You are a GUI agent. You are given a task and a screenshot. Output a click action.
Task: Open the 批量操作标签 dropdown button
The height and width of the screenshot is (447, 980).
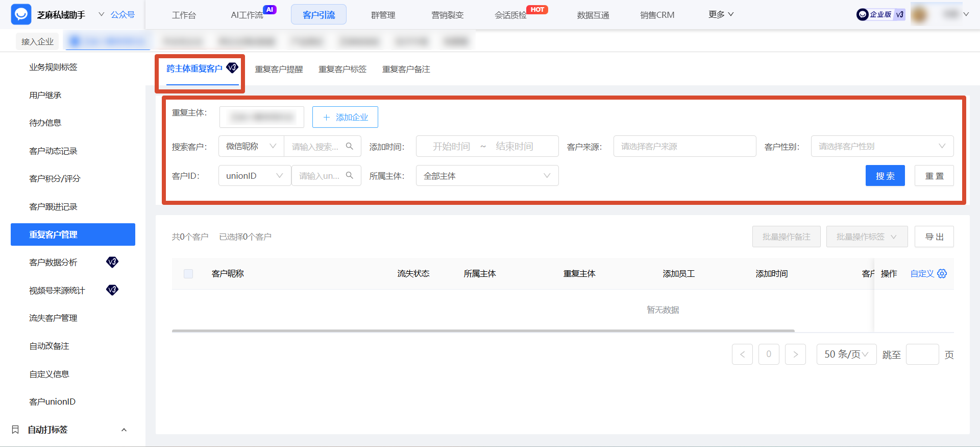tap(867, 237)
